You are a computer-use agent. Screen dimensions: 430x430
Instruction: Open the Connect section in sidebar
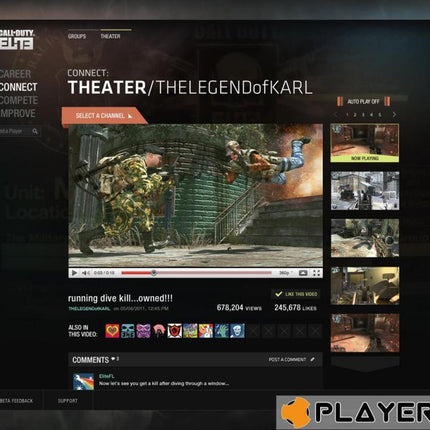click(x=18, y=87)
